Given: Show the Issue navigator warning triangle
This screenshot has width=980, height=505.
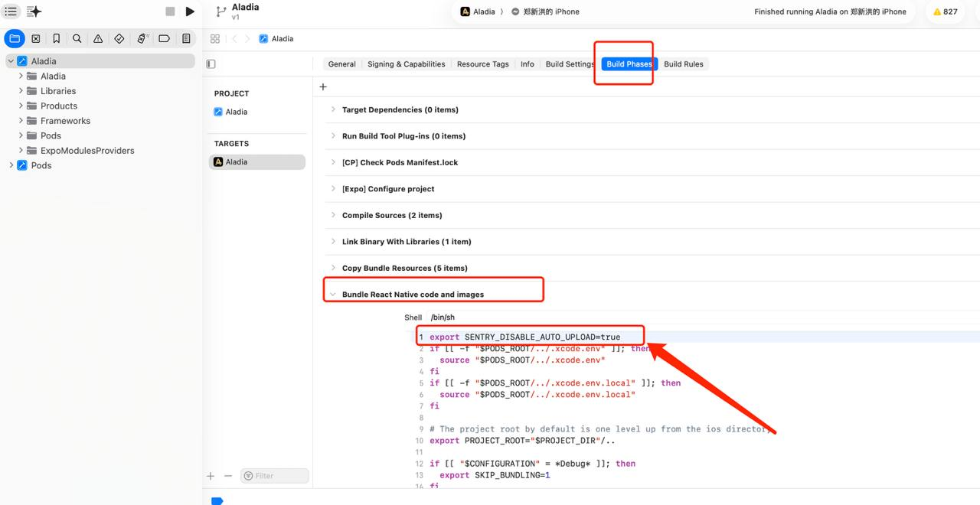Looking at the screenshot, I should pos(98,38).
